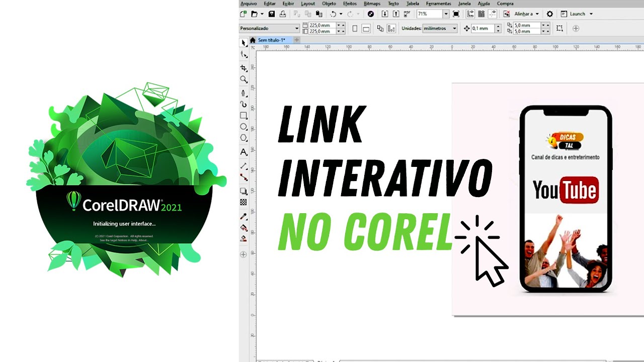Add new document tab with plus

297,40
